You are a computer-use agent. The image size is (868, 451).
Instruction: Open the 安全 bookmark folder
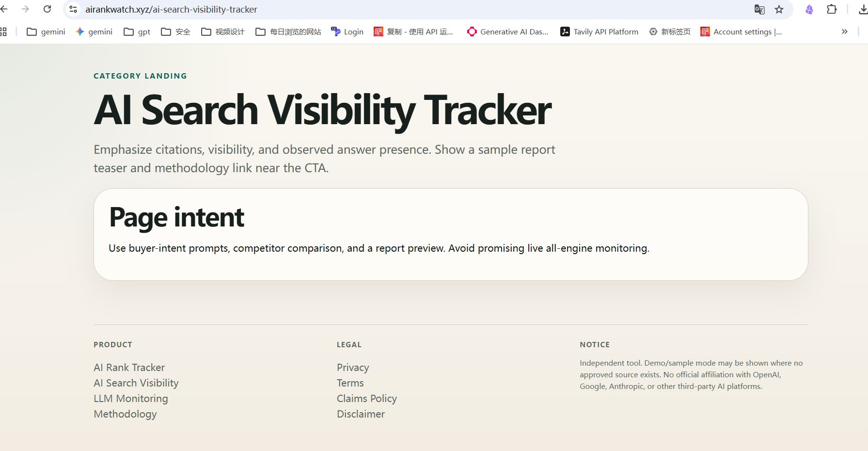[175, 32]
